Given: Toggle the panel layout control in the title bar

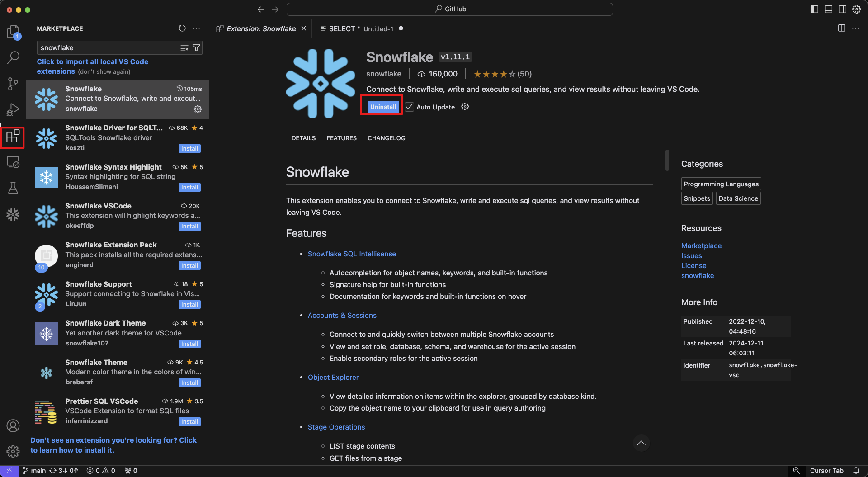Looking at the screenshot, I should point(827,9).
